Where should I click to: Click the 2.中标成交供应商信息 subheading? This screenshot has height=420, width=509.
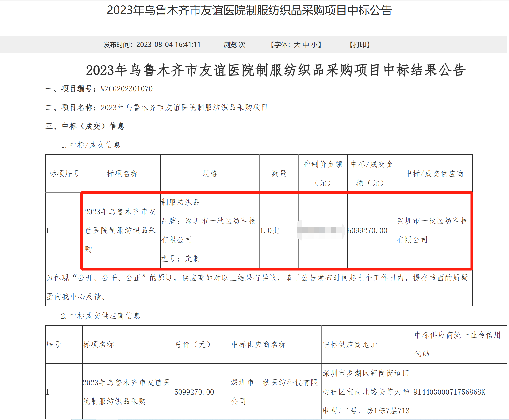point(101,316)
